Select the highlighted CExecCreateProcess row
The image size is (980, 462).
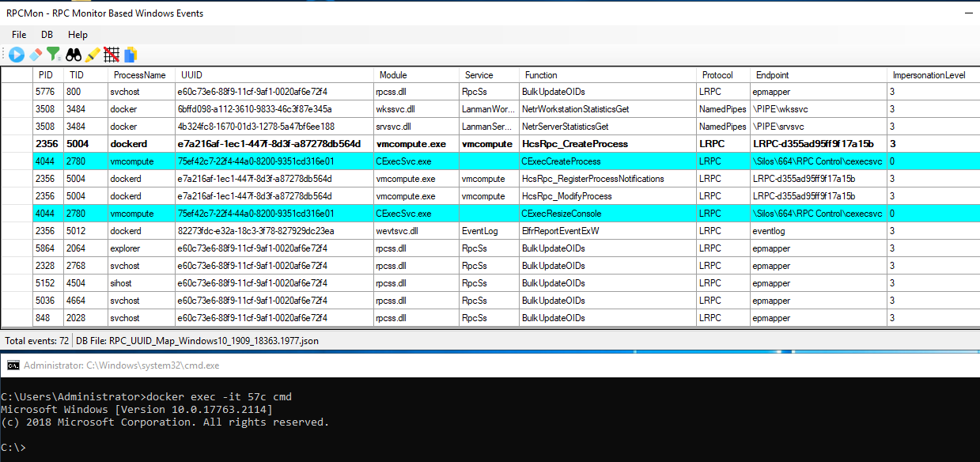490,161
